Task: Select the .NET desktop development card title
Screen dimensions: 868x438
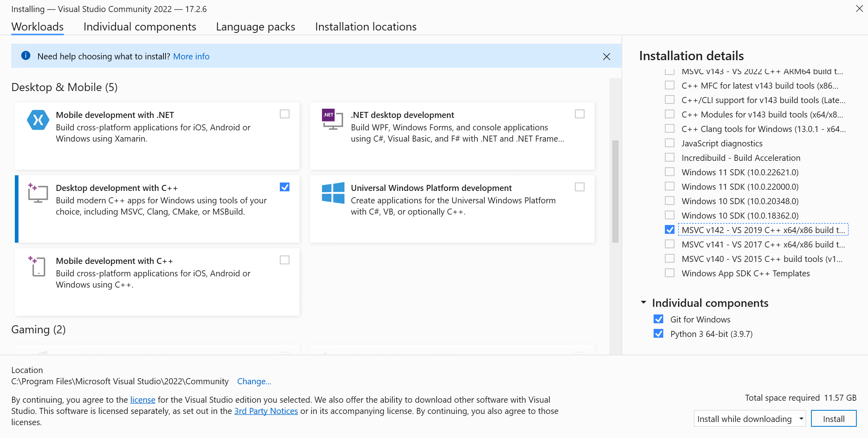Action: [x=402, y=115]
